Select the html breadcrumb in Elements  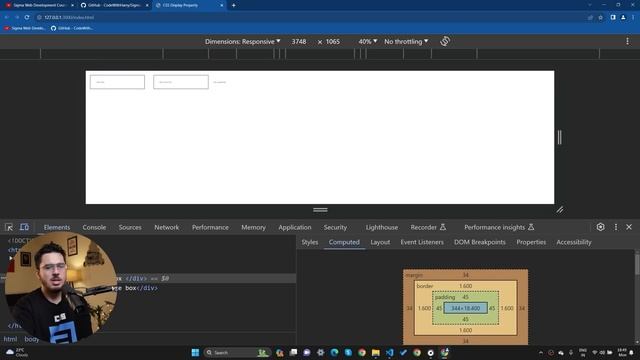(x=10, y=339)
